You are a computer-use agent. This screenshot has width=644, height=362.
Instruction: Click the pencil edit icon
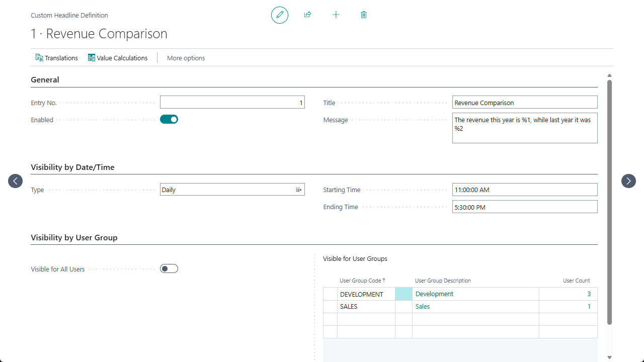tap(280, 15)
